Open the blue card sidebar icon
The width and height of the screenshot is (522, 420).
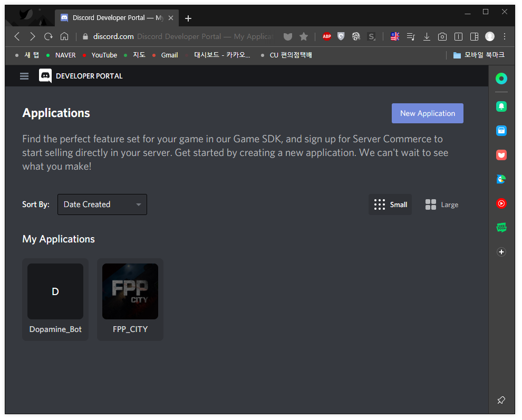[501, 131]
